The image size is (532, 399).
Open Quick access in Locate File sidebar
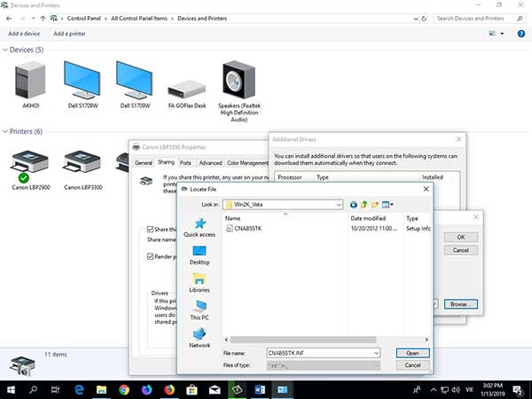pos(199,227)
